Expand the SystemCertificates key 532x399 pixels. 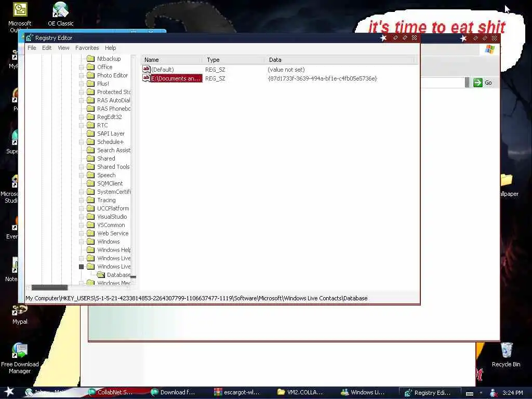(82, 192)
